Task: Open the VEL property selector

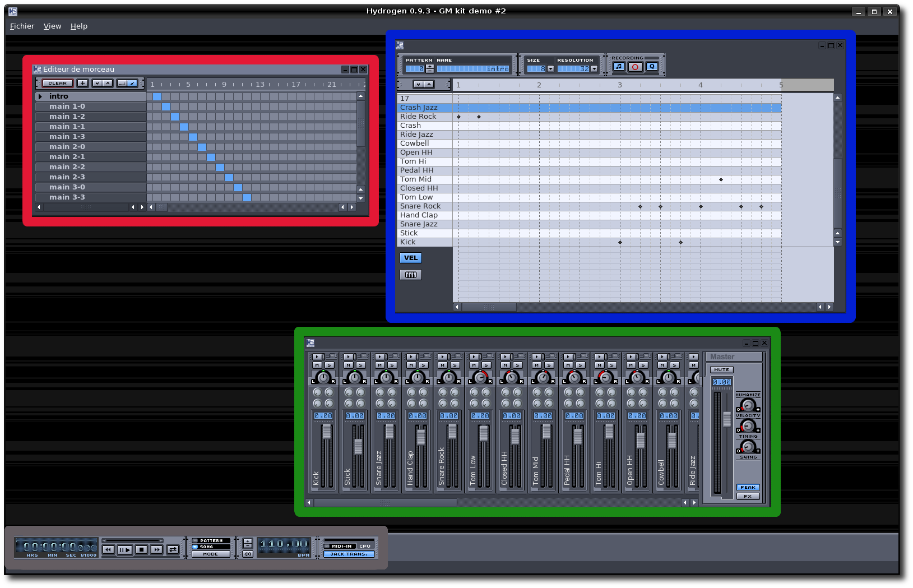Action: (x=410, y=258)
